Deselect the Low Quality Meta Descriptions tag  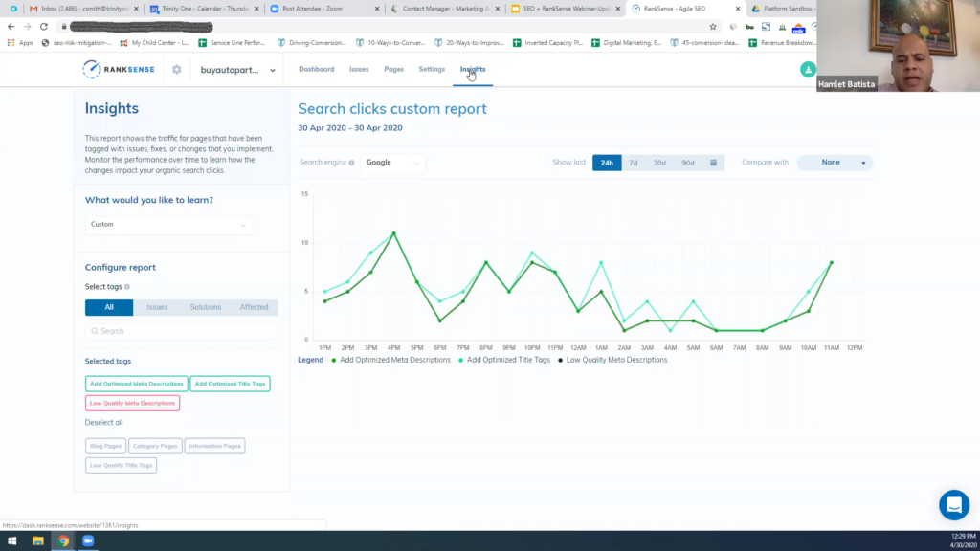132,403
